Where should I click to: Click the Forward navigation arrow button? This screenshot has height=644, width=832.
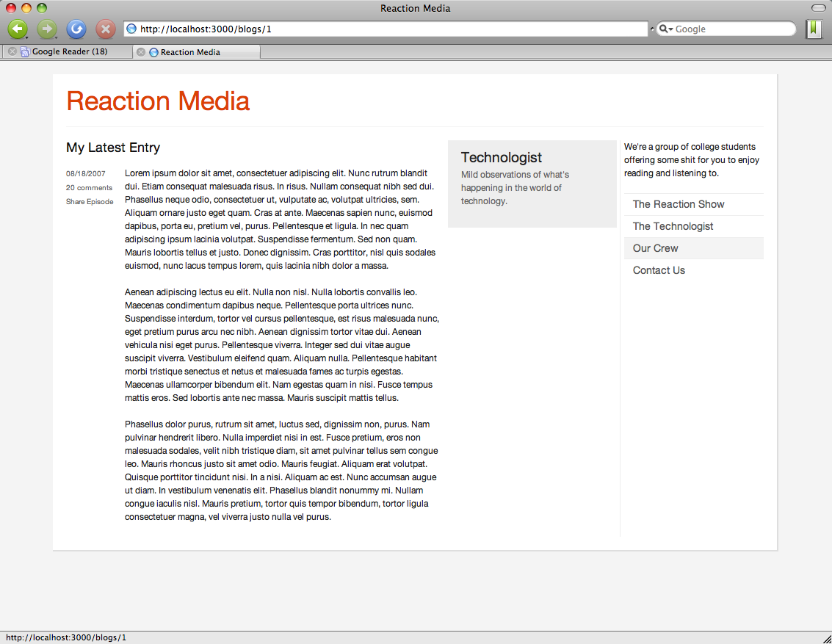coord(47,29)
